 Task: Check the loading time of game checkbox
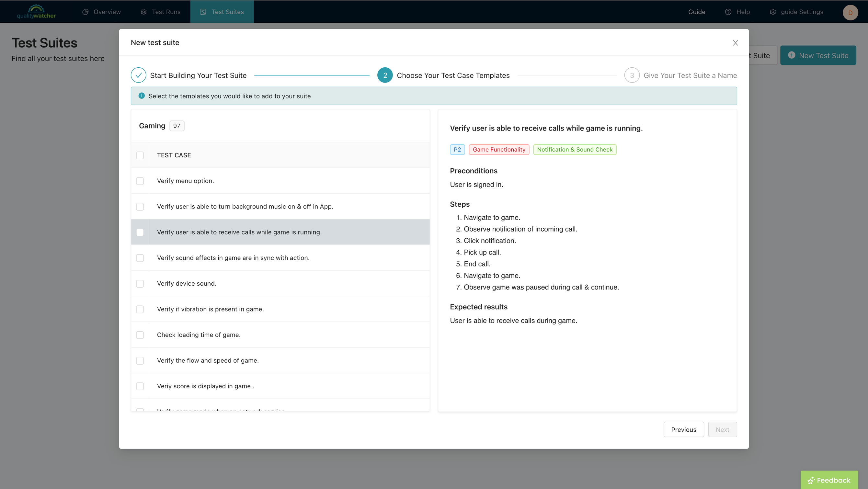tap(140, 335)
